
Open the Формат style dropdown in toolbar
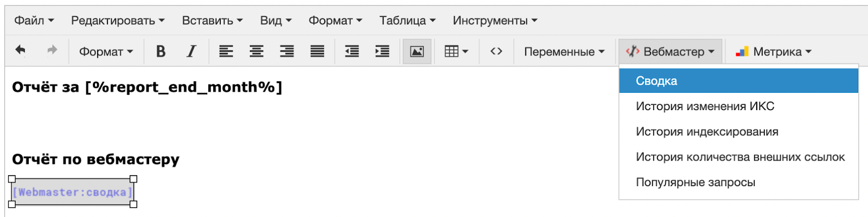click(x=106, y=52)
